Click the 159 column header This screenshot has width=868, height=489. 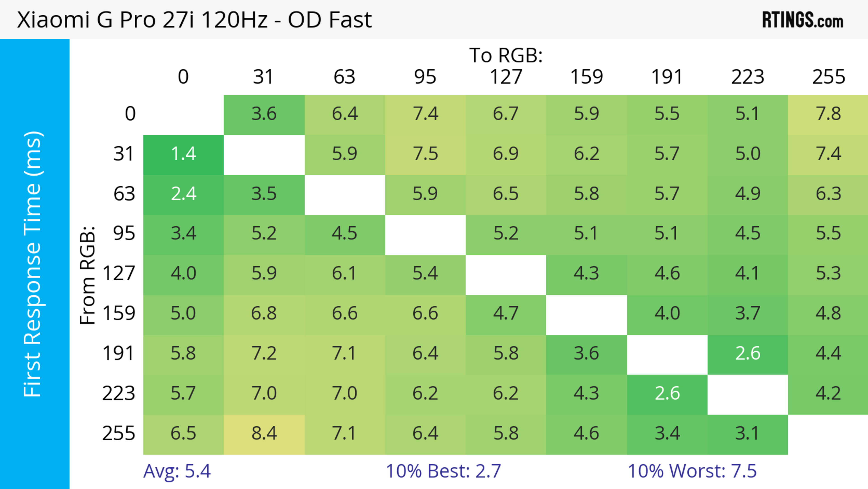(x=586, y=77)
